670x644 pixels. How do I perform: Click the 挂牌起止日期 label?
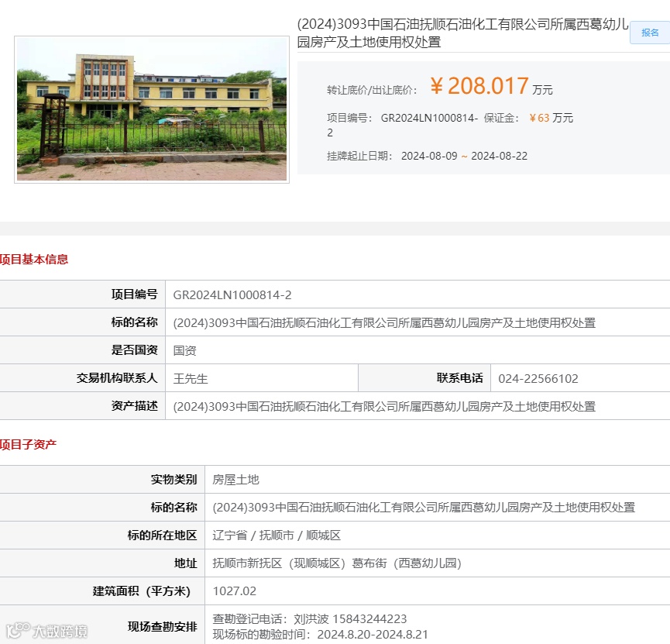(x=359, y=156)
